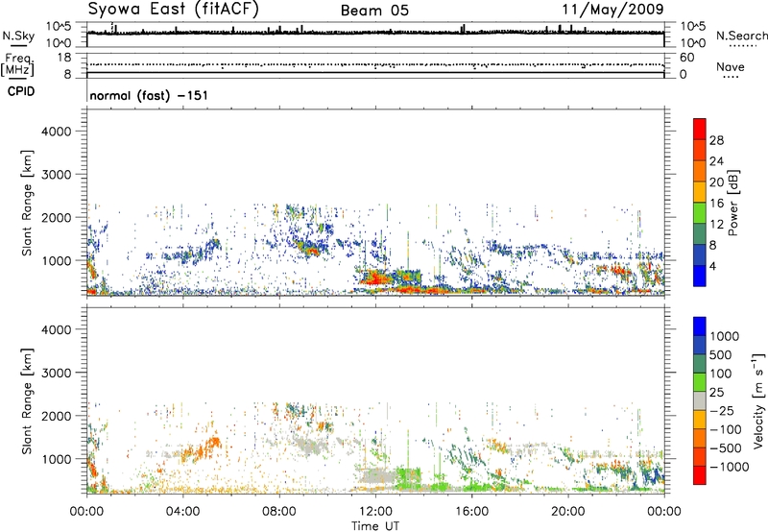Pick the blue top segment of velocity colorbar
The width and height of the screenshot is (768, 532).
700,326
